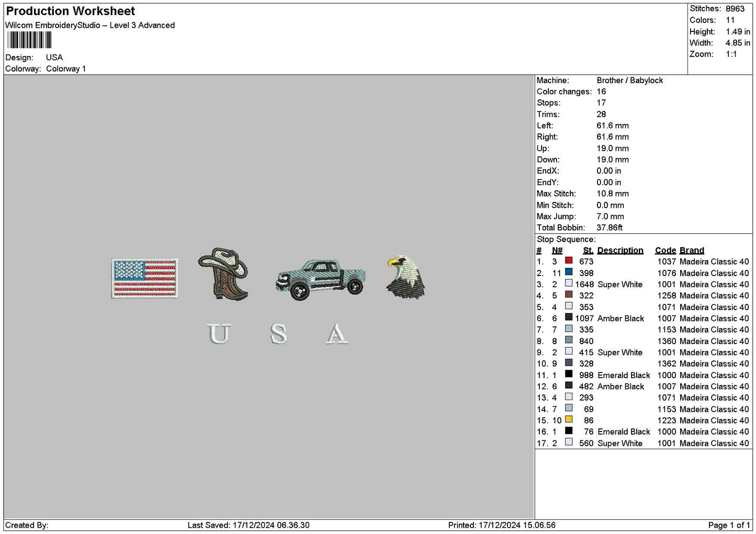Select the Super White swatch in stop row 3
Screen dimensions: 756x534
click(569, 283)
